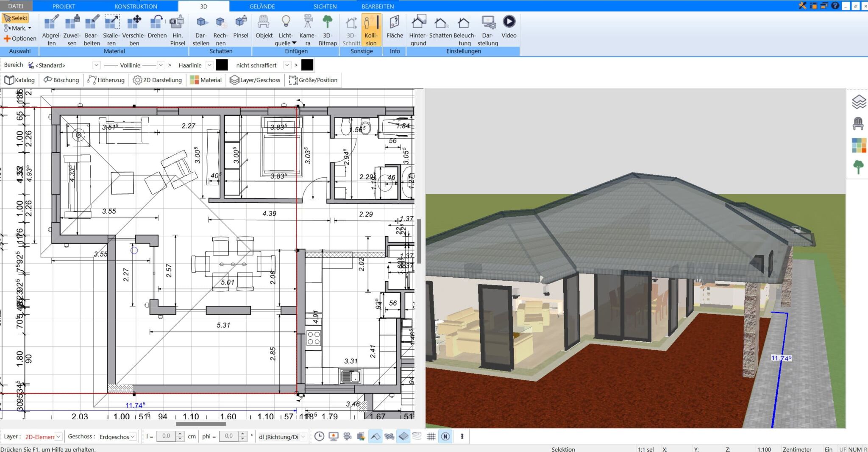Open the Geschoss Erdgeschoss dropdown
The height and width of the screenshot is (452, 868).
(133, 436)
